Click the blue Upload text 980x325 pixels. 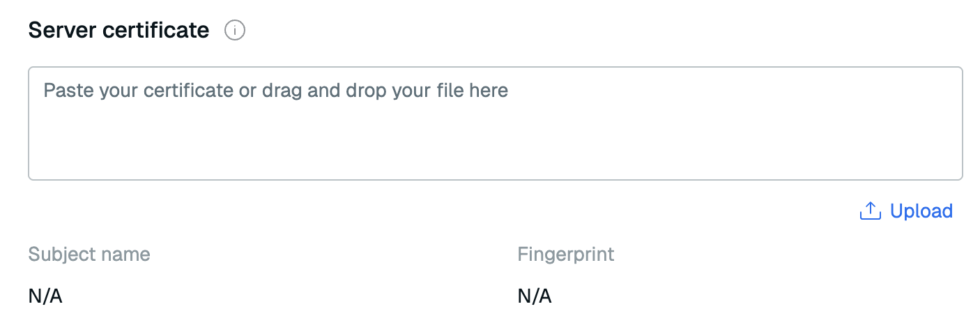tap(921, 211)
